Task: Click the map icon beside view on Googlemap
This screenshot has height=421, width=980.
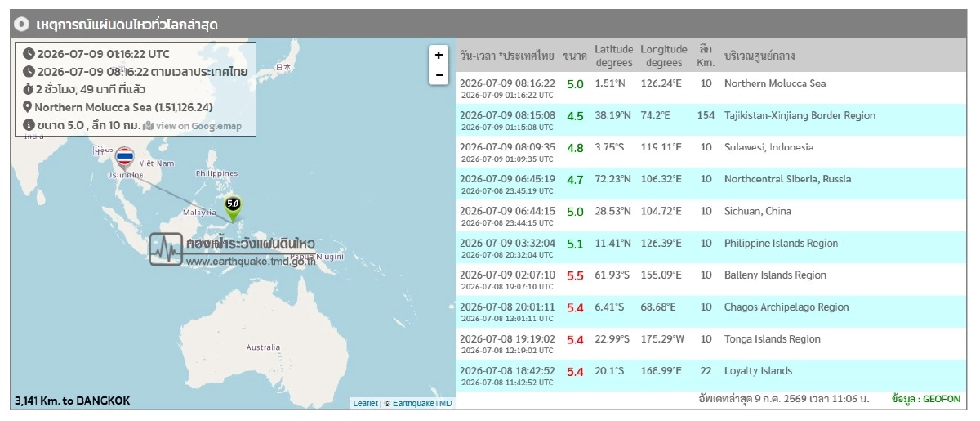Action: 148,125
